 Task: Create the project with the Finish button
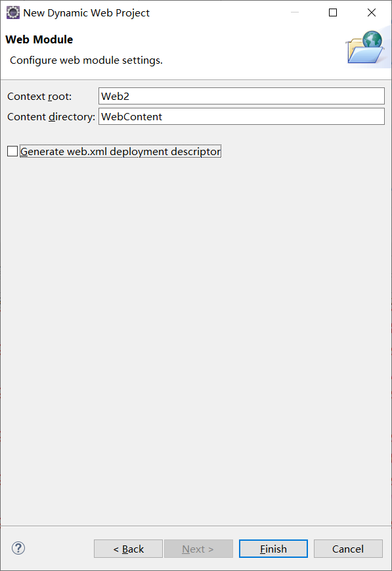click(273, 549)
